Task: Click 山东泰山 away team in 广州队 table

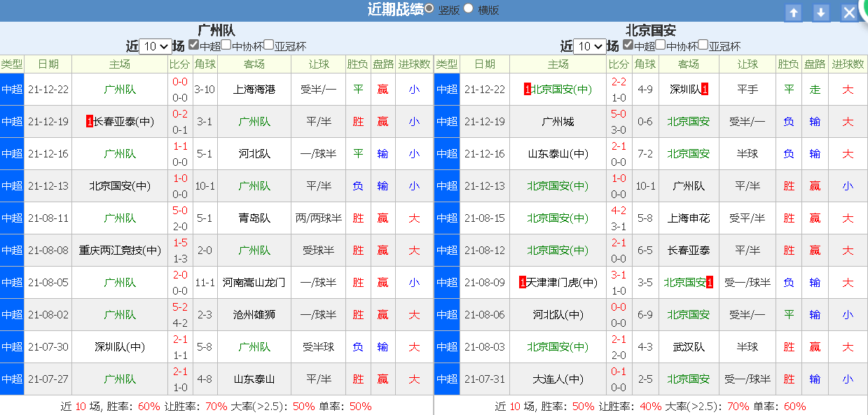Action: [254, 379]
